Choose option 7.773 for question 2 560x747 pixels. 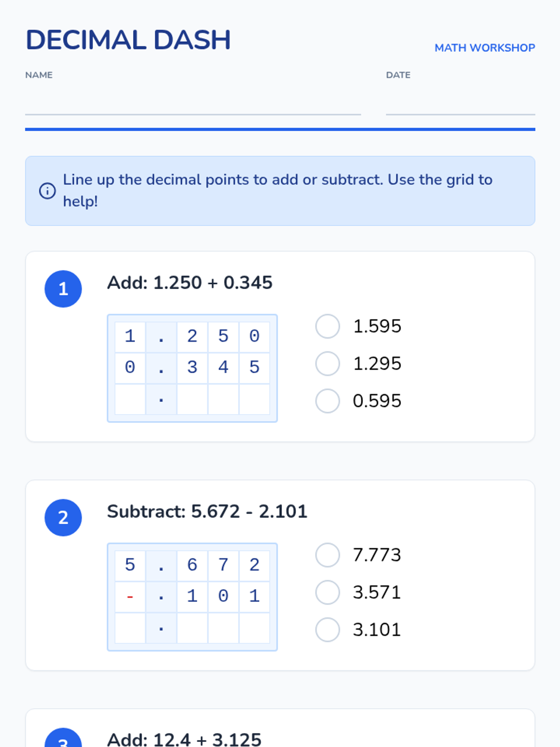328,555
